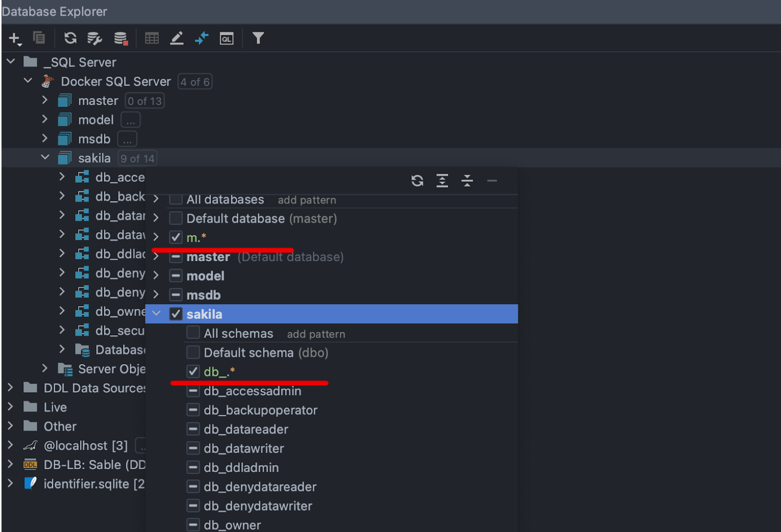Open the table editor icon
The height and width of the screenshot is (532, 781).
[152, 38]
